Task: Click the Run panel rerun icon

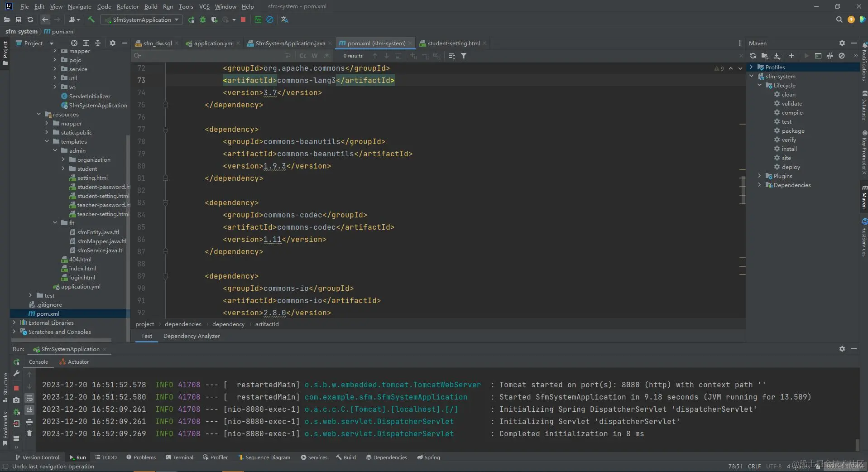Action: (17, 362)
